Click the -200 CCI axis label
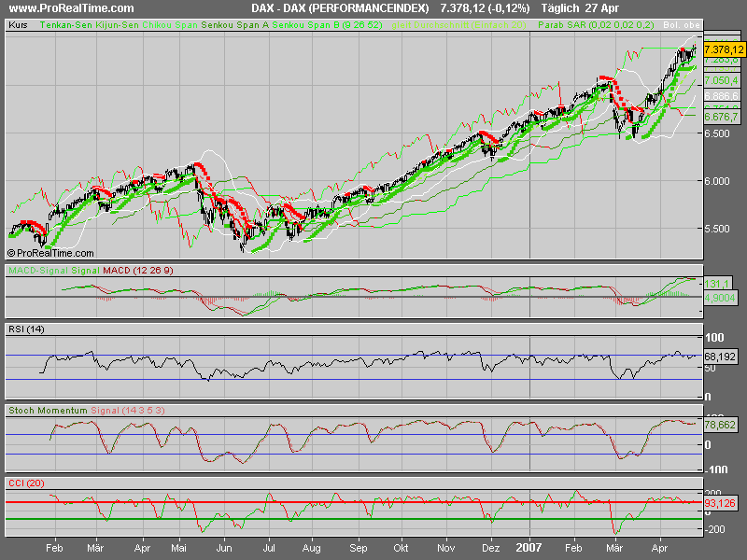Viewport: 747px width, 560px height. [715, 529]
